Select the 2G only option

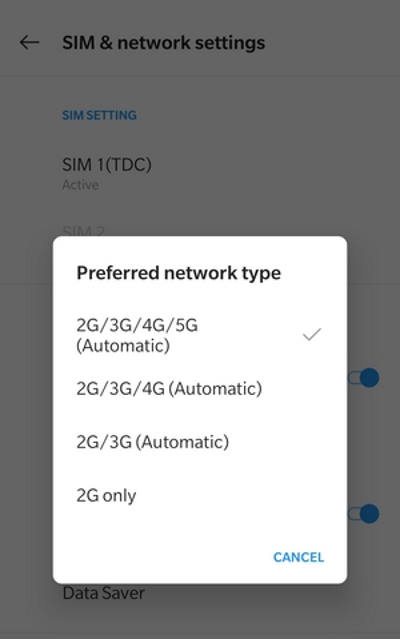pos(200,496)
